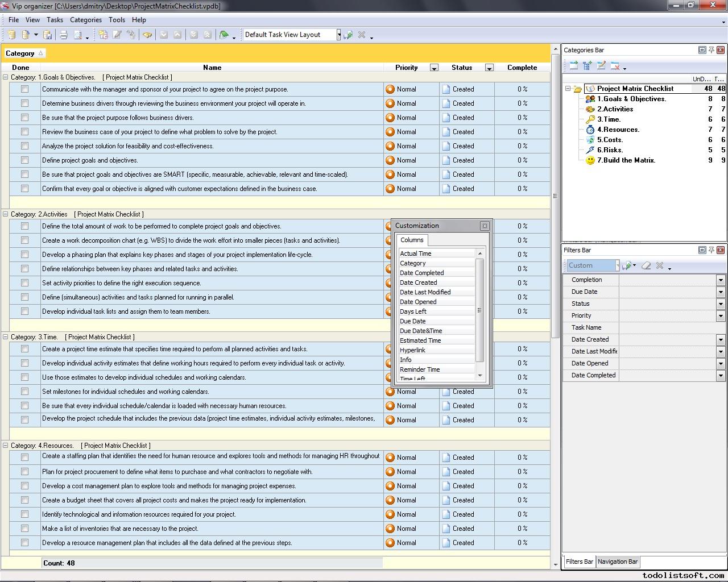The width and height of the screenshot is (728, 582).
Task: Open the Completion filter dropdown
Action: tap(720, 280)
